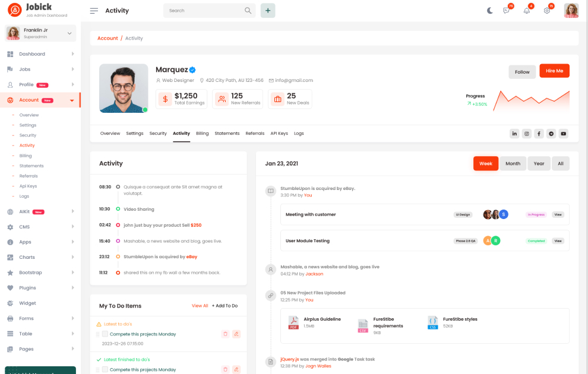This screenshot has height=374, width=588.
Task: Open the notifications bell
Action: pyautogui.click(x=526, y=11)
